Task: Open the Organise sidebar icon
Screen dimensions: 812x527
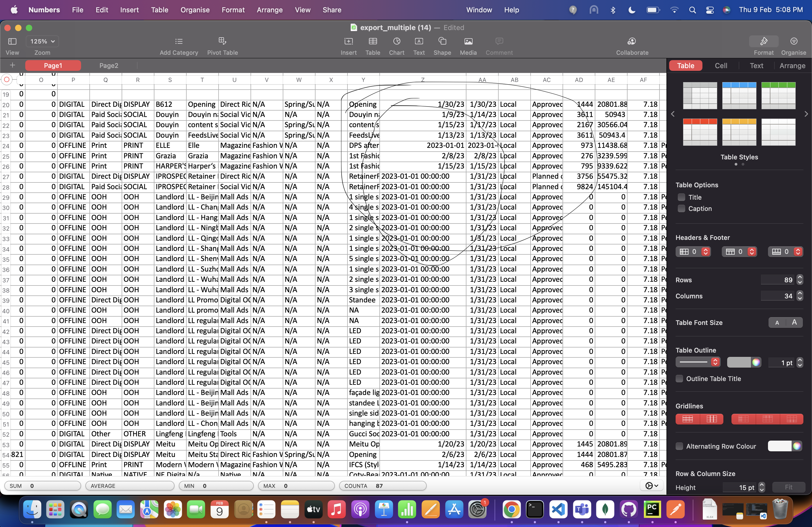Action: coord(793,42)
